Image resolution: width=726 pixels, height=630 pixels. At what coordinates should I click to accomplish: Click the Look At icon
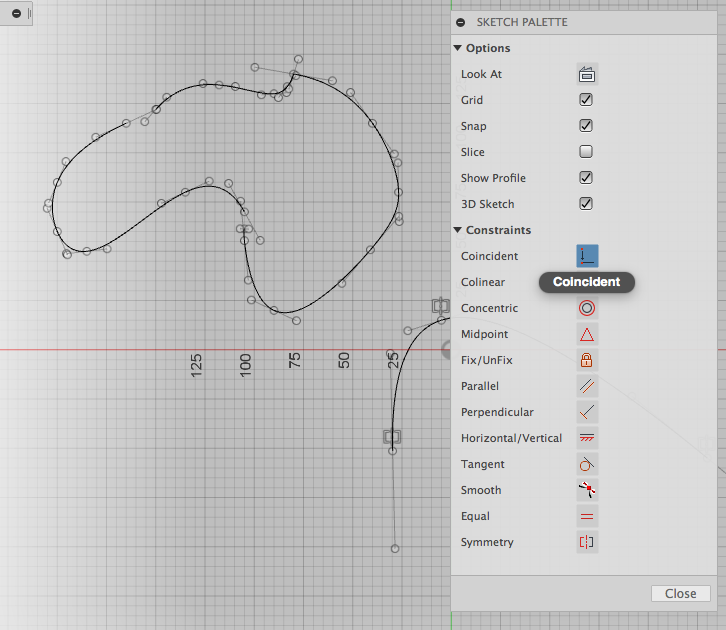tap(587, 74)
